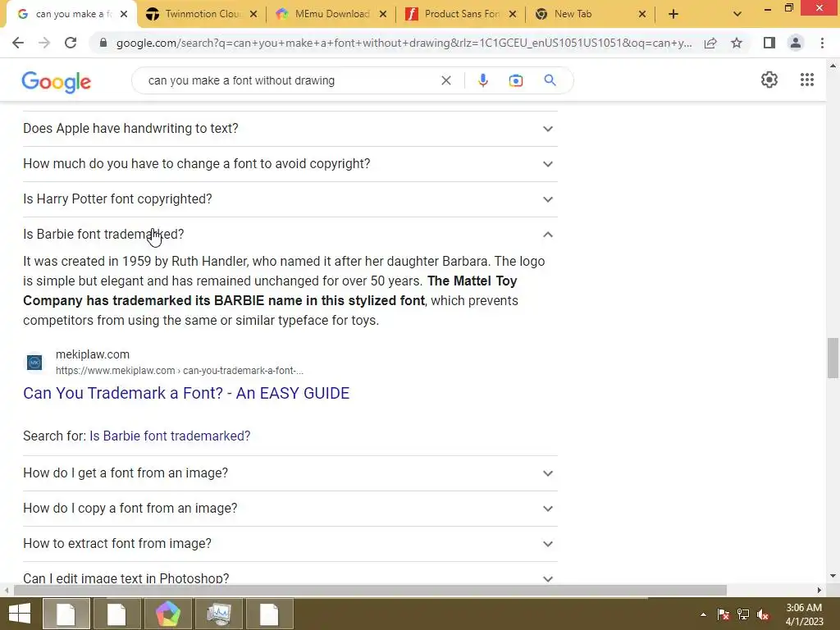Go back to the previous page
The width and height of the screenshot is (840, 630).
pos(18,43)
